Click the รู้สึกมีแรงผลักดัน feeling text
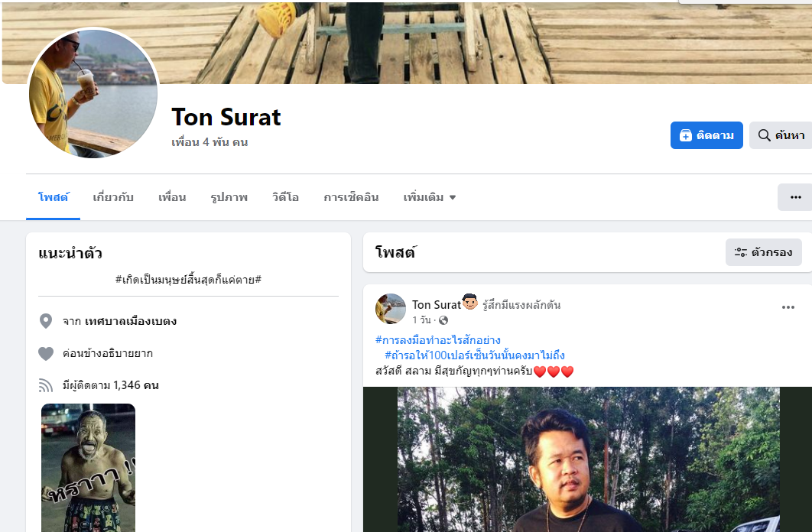 tap(521, 305)
